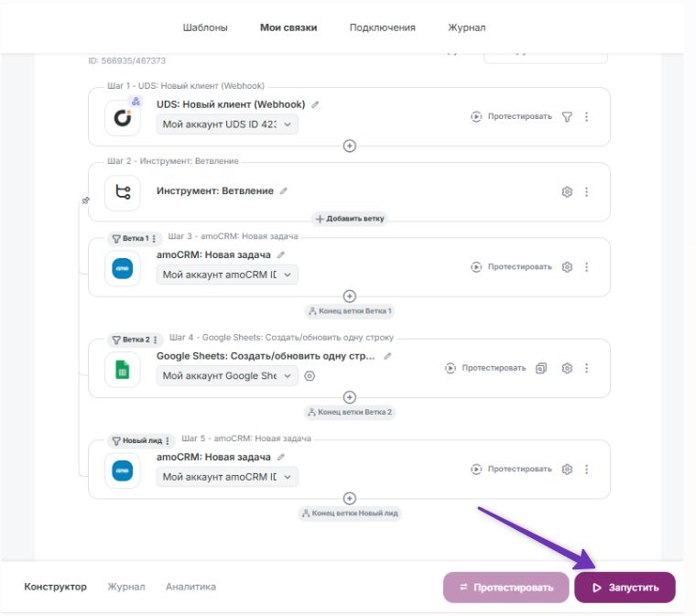Click copy icon on Google Sheets step
The height and width of the screenshot is (616, 696).
541,368
